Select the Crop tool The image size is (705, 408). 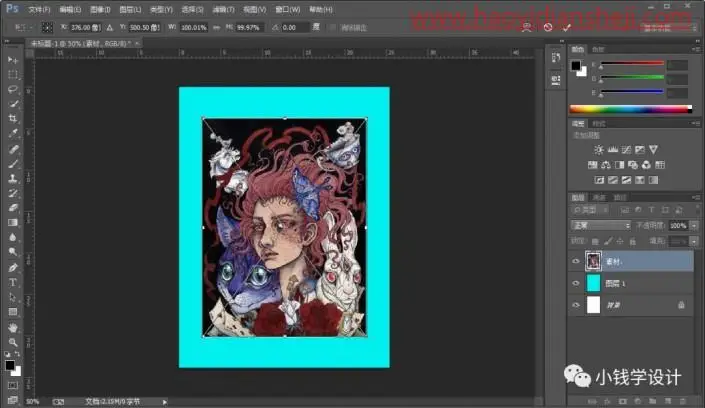pyautogui.click(x=13, y=119)
